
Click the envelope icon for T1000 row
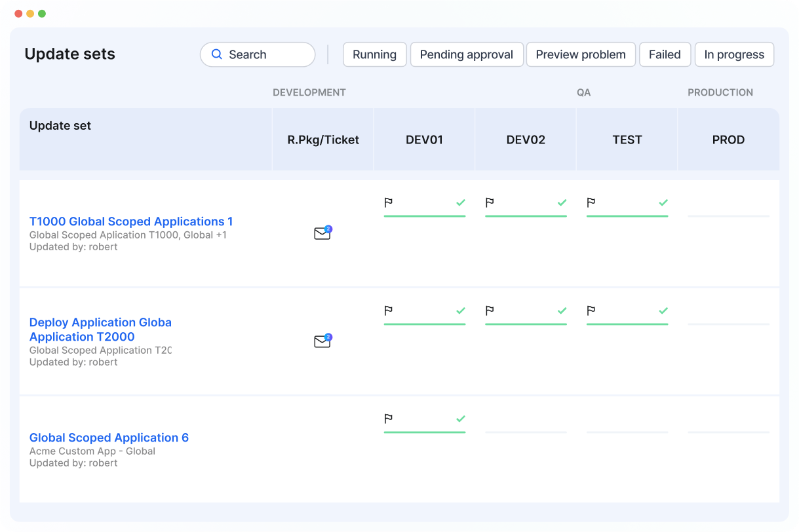(322, 233)
